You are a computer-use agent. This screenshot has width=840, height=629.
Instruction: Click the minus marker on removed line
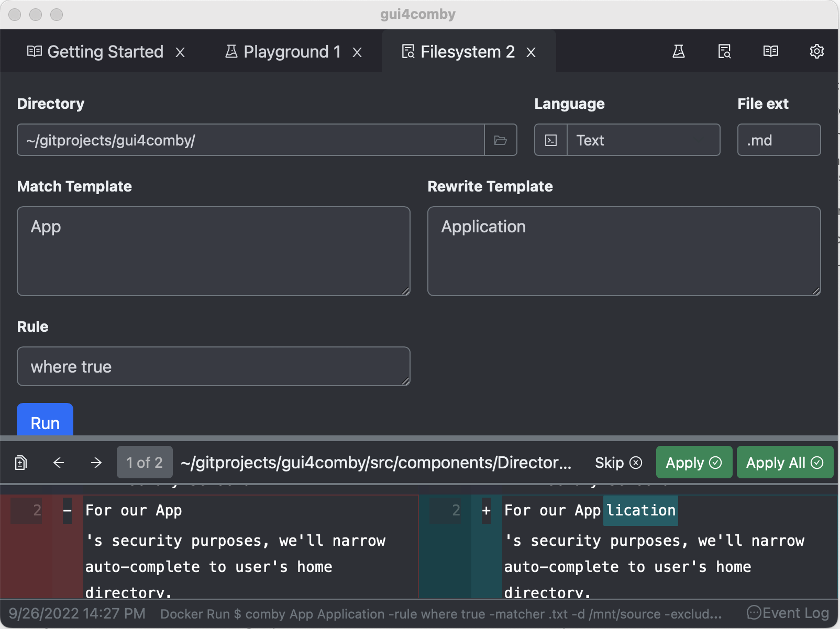[67, 510]
